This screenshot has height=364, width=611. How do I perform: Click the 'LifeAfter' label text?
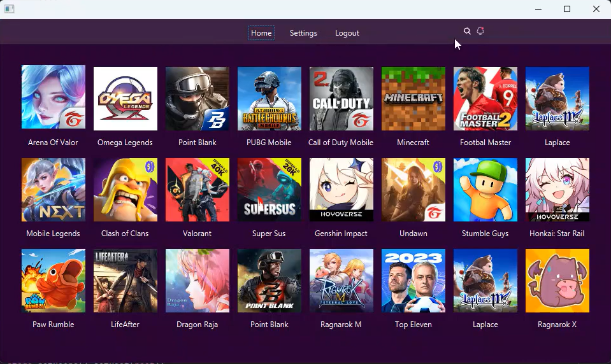click(x=125, y=325)
